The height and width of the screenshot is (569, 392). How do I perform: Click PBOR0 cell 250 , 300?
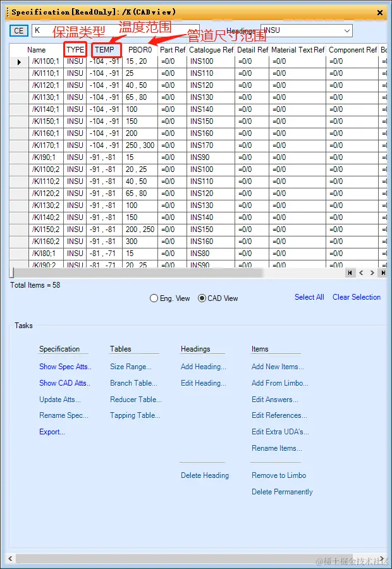pyautogui.click(x=140, y=145)
